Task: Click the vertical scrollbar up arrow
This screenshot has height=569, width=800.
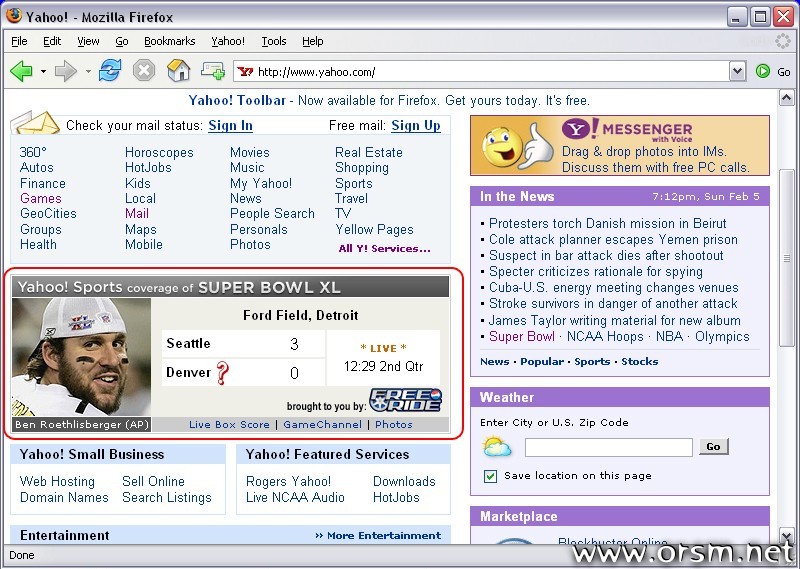Action: tap(786, 97)
